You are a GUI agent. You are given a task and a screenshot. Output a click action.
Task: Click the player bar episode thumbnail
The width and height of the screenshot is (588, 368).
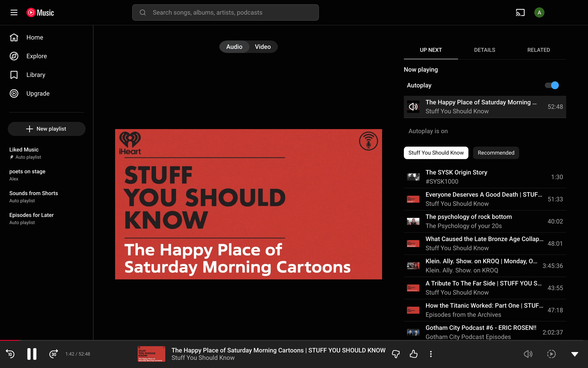coord(151,354)
